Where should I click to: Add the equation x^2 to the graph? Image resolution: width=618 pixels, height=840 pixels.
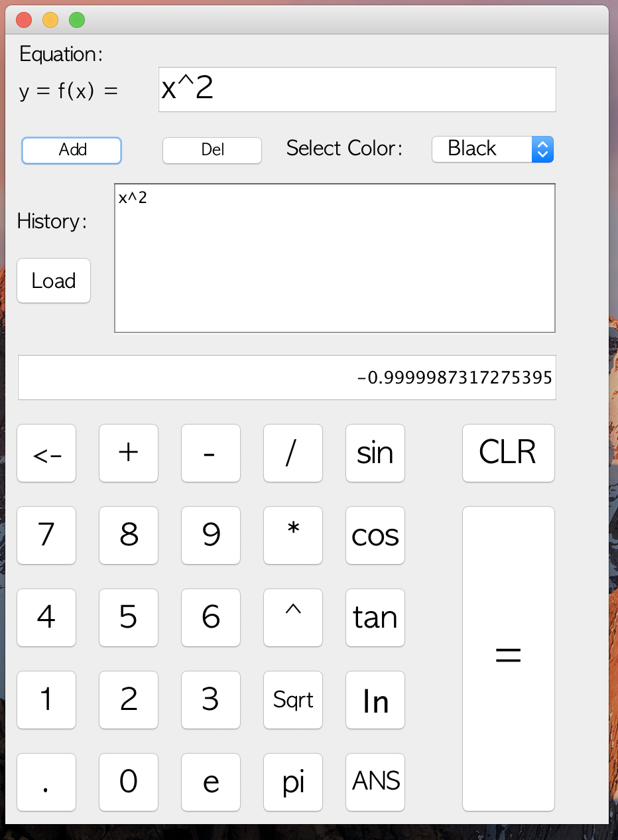tap(71, 151)
